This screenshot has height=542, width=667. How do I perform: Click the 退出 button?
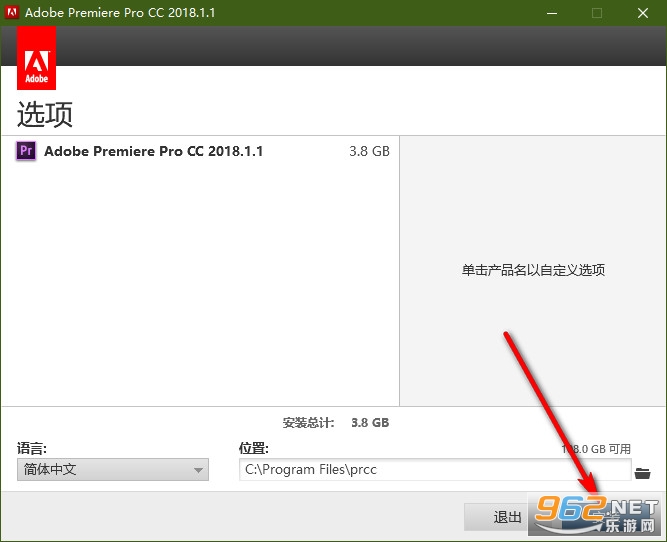pos(496,517)
